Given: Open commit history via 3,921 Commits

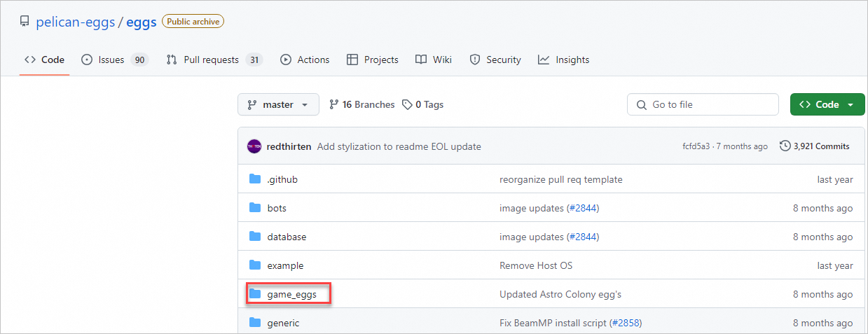Looking at the screenshot, I should click(x=814, y=146).
